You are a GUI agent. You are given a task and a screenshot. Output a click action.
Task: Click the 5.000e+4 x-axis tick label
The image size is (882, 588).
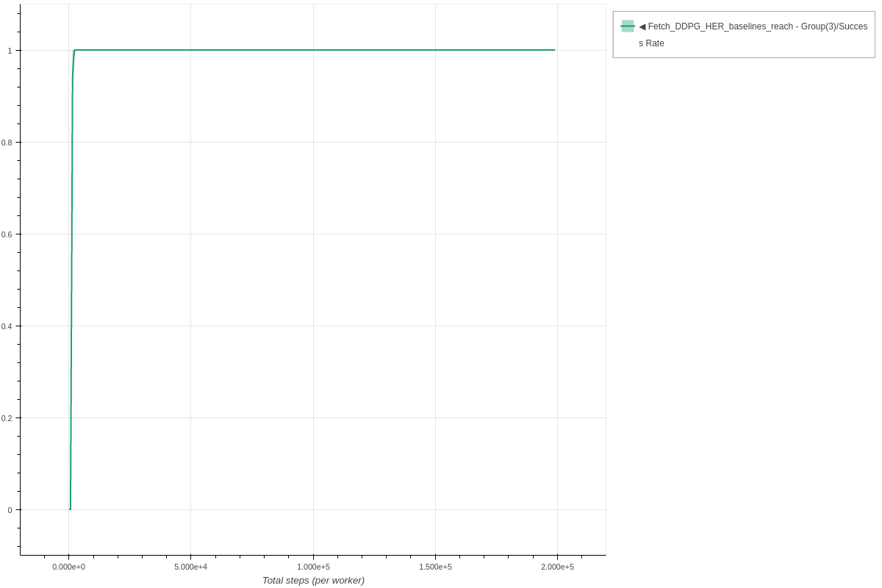pos(190,567)
